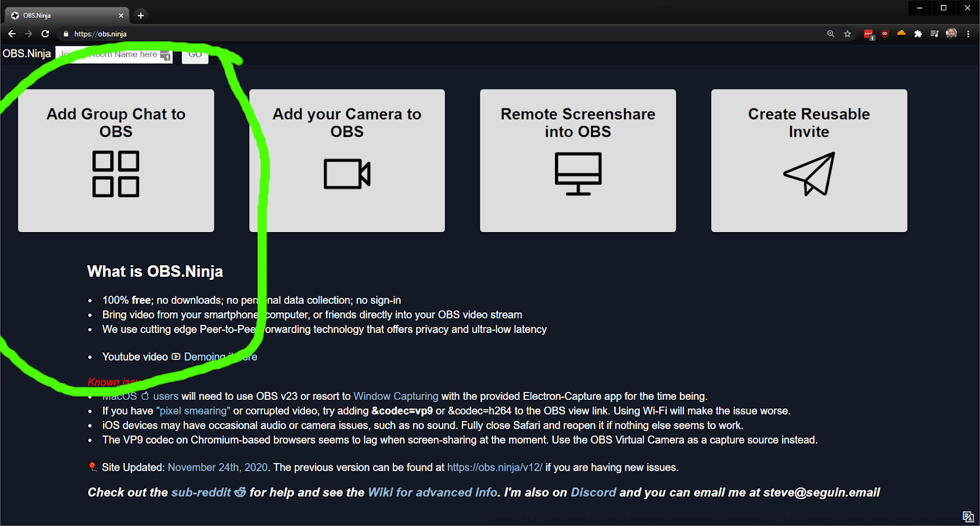Select Remote Screenshare into OBS card
This screenshot has height=526, width=980.
click(x=578, y=160)
